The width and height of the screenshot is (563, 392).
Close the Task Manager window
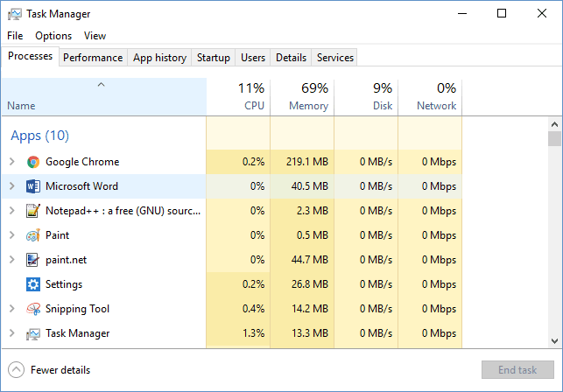(x=542, y=14)
